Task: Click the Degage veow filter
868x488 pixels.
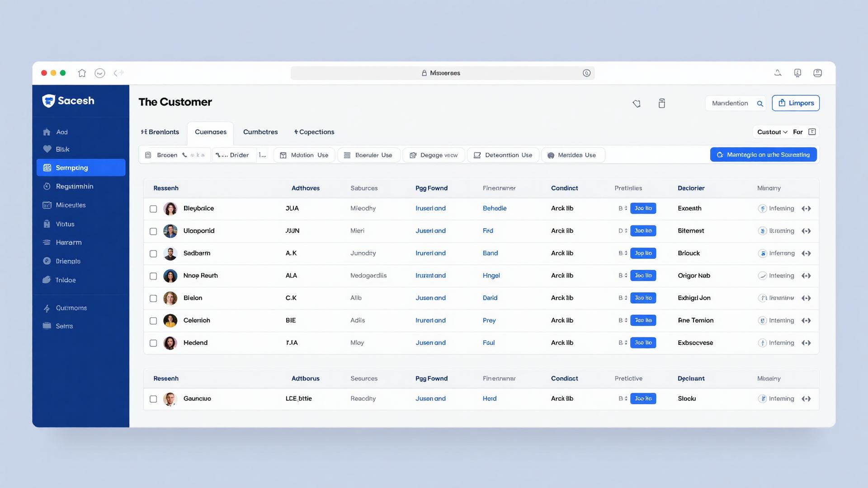Action: pyautogui.click(x=434, y=155)
